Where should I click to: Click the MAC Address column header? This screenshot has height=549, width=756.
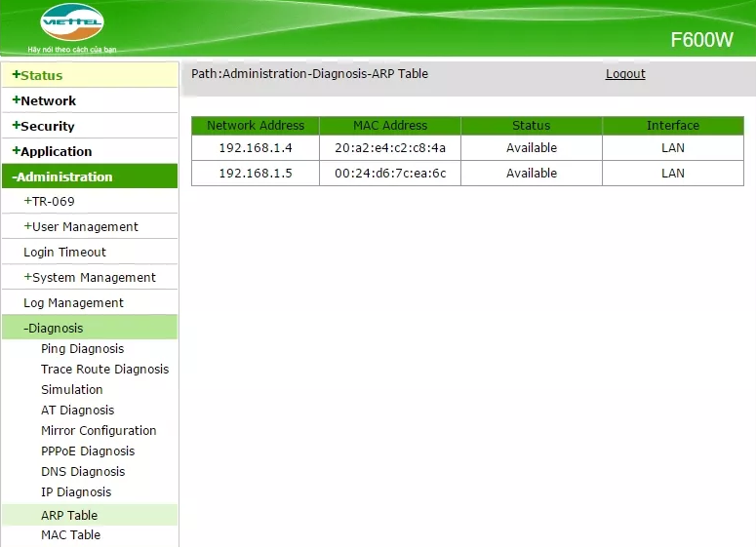[390, 126]
